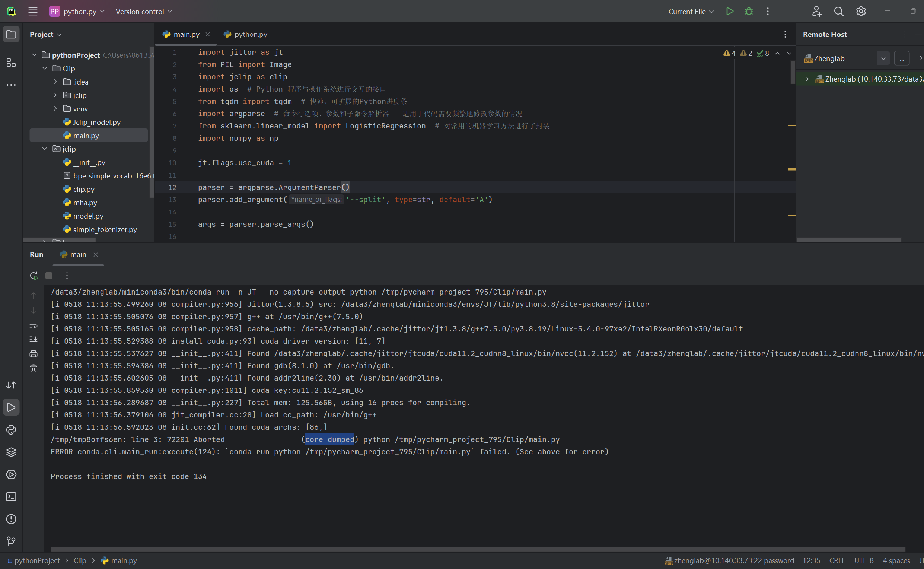
Task: Click the ellipsis button next to Zhenglab
Action: [901, 58]
